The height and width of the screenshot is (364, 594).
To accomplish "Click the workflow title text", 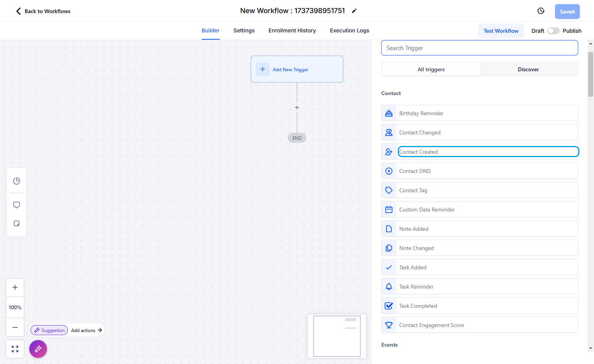I will (x=293, y=11).
